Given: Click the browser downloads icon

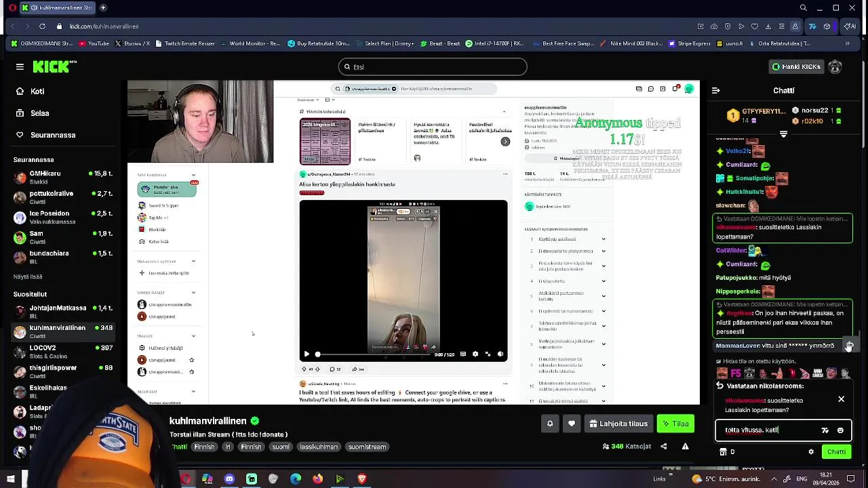Looking at the screenshot, I should point(768,26).
